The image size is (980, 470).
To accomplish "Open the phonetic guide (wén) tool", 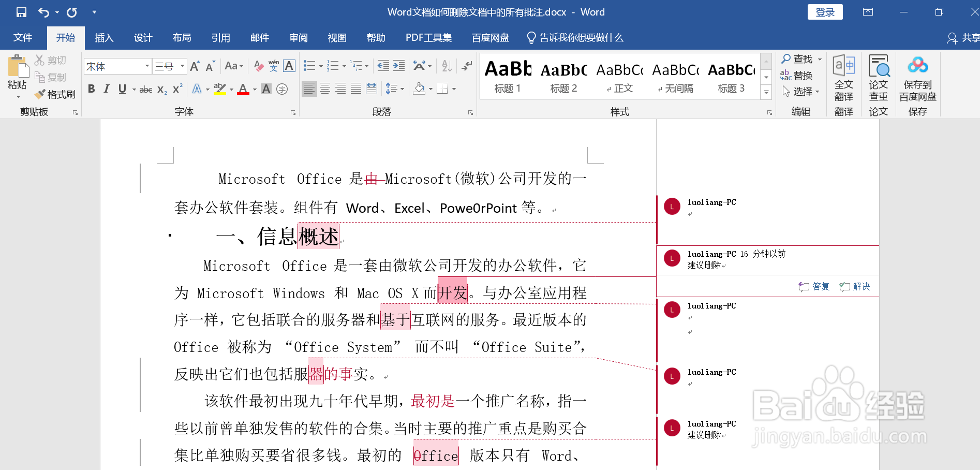I will 274,66.
